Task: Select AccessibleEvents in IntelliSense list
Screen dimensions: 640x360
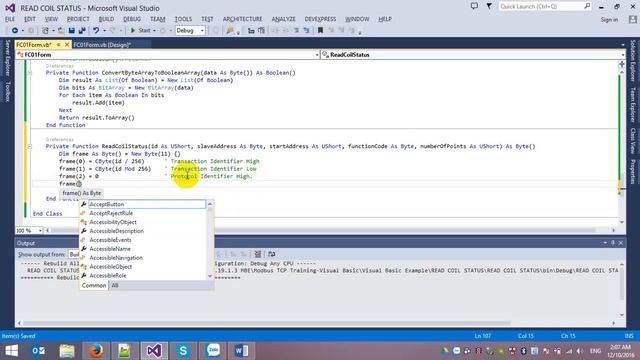Action: tap(143, 240)
